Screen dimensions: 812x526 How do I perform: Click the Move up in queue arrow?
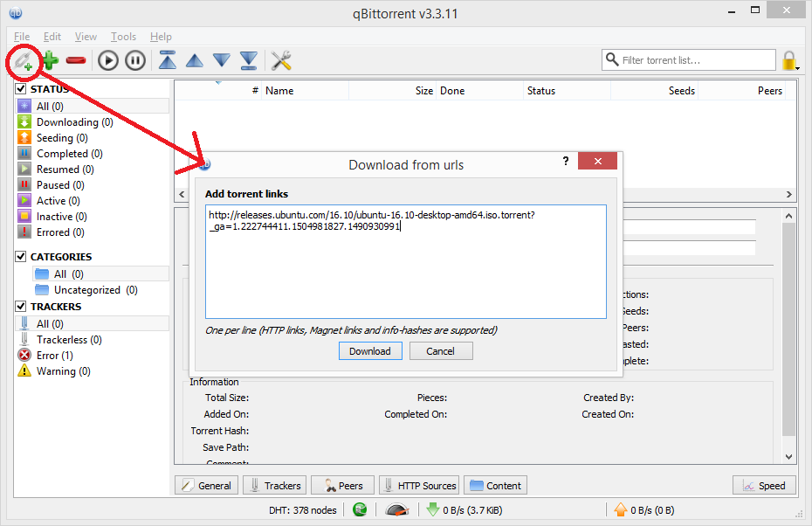(195, 60)
